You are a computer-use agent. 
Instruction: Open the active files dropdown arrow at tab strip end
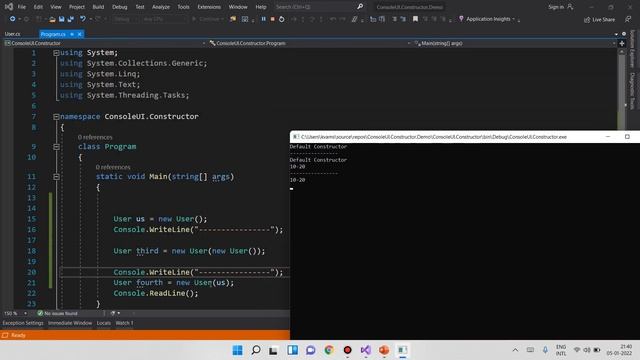(616, 34)
